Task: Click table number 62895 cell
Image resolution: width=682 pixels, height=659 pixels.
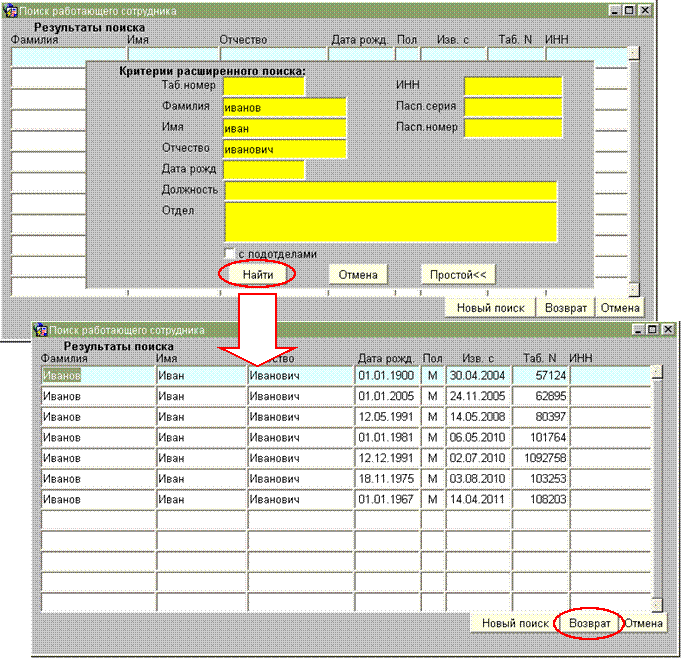Action: pyautogui.click(x=541, y=396)
